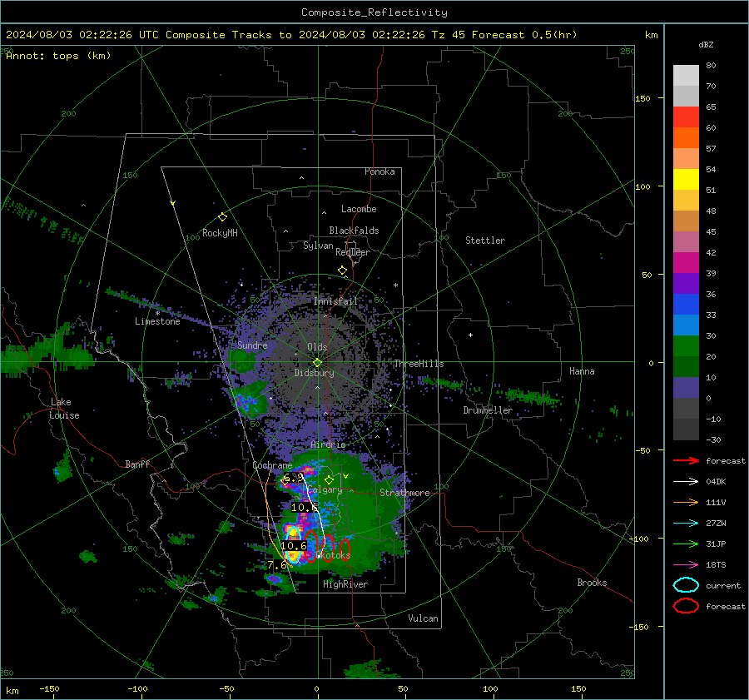The image size is (749, 700).
Task: Click the yellow diamond marker near RockyMH
Action: (222, 217)
